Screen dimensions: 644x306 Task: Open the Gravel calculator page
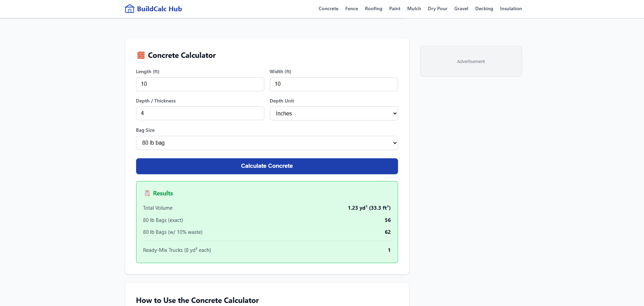coord(461,9)
